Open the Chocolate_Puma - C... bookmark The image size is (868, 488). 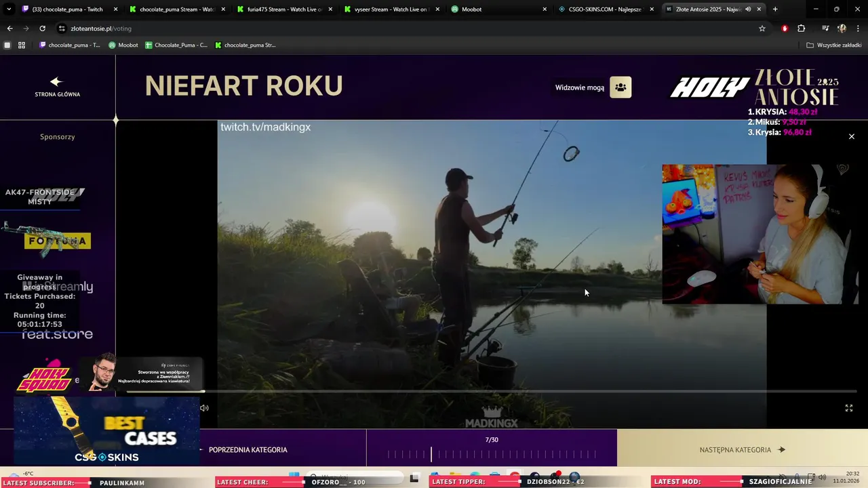[176, 45]
